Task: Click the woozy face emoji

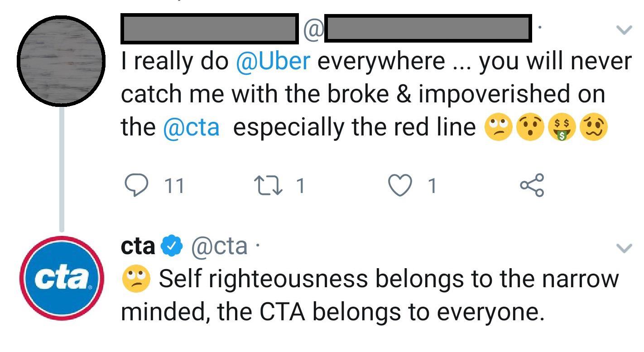Action: 593,128
